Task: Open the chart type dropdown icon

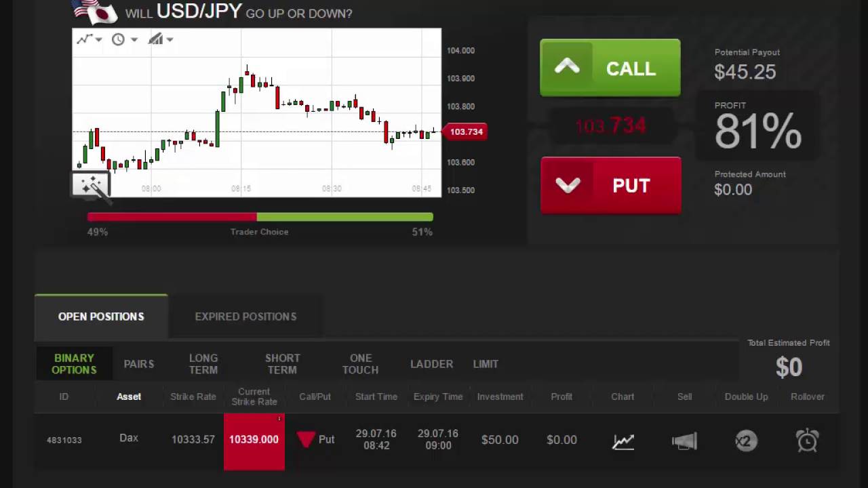Action: [89, 39]
